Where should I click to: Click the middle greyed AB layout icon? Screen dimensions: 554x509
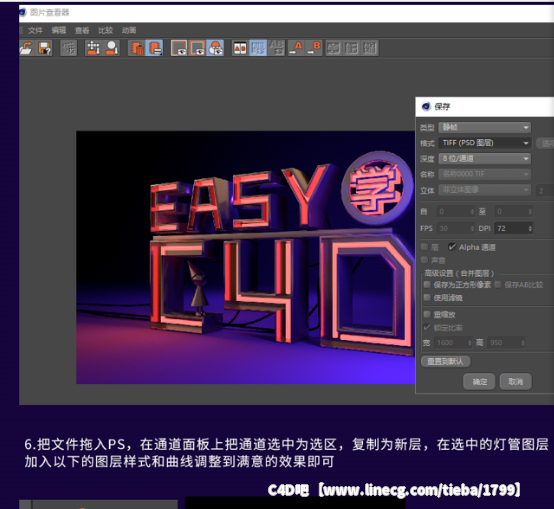click(x=352, y=48)
